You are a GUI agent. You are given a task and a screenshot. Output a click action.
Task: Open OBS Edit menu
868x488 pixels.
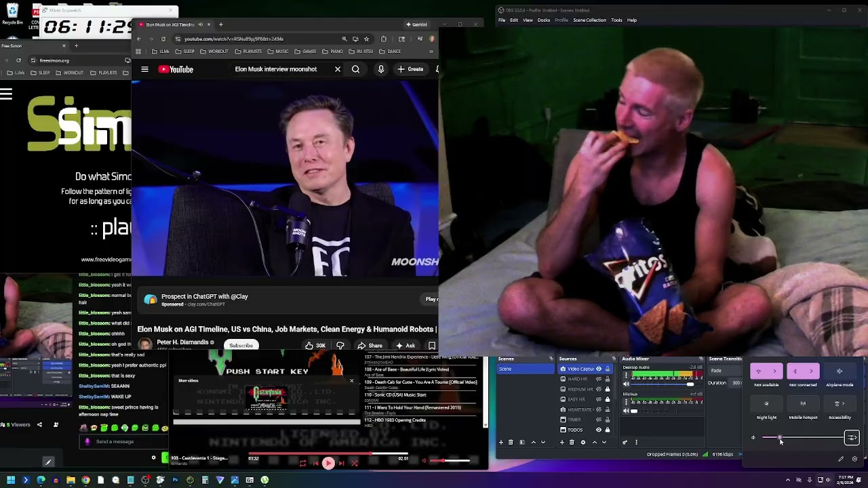click(x=514, y=20)
